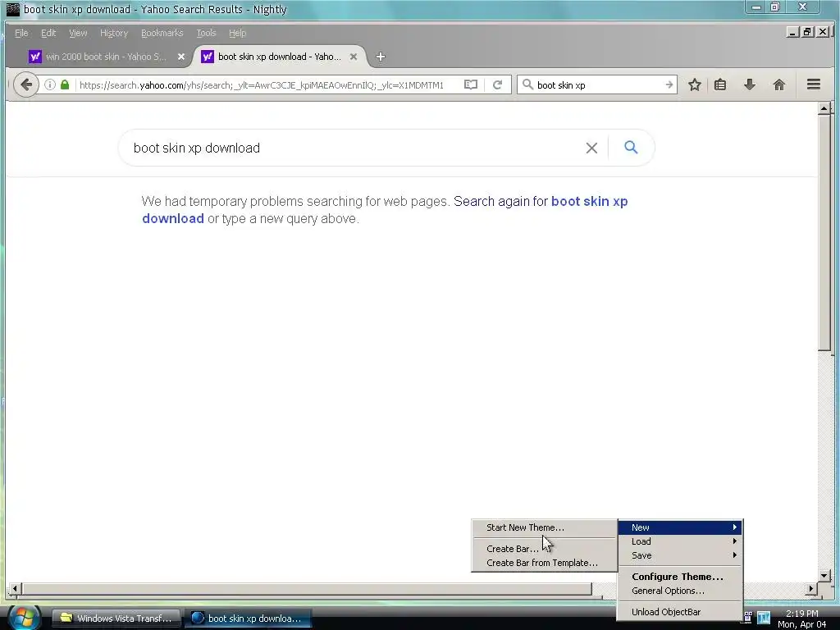Image resolution: width=840 pixels, height=630 pixels.
Task: Click left arrow of horizontal scrollbar
Action: (15, 589)
